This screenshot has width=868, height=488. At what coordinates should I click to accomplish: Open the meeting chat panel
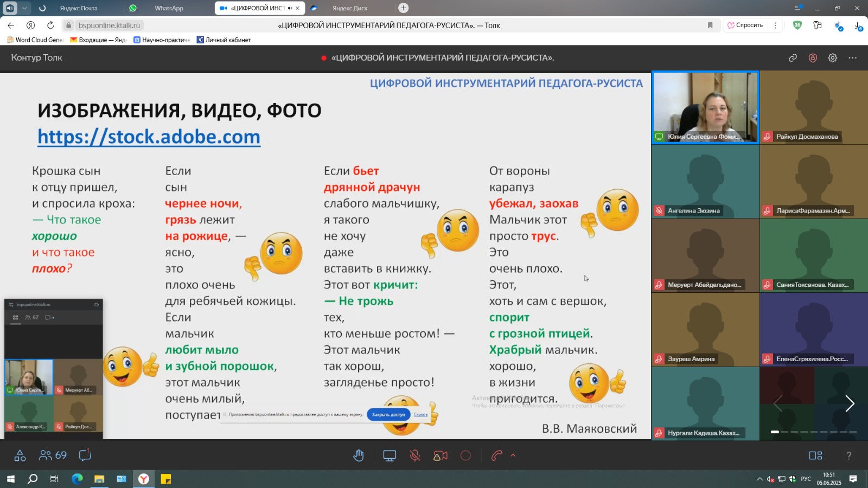coord(85,455)
